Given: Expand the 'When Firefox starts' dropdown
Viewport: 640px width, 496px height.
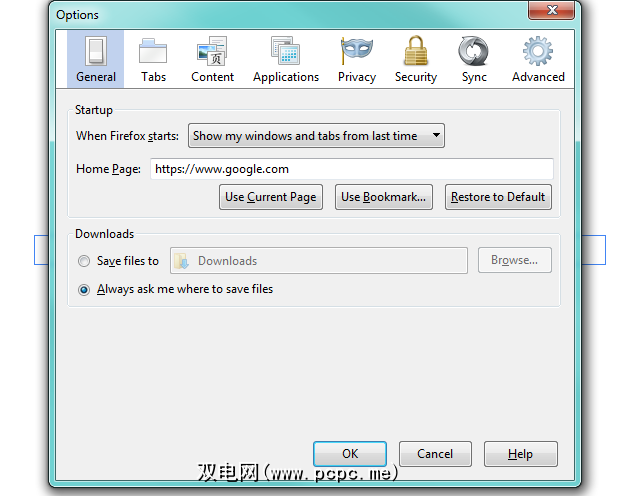Looking at the screenshot, I should coord(316,136).
